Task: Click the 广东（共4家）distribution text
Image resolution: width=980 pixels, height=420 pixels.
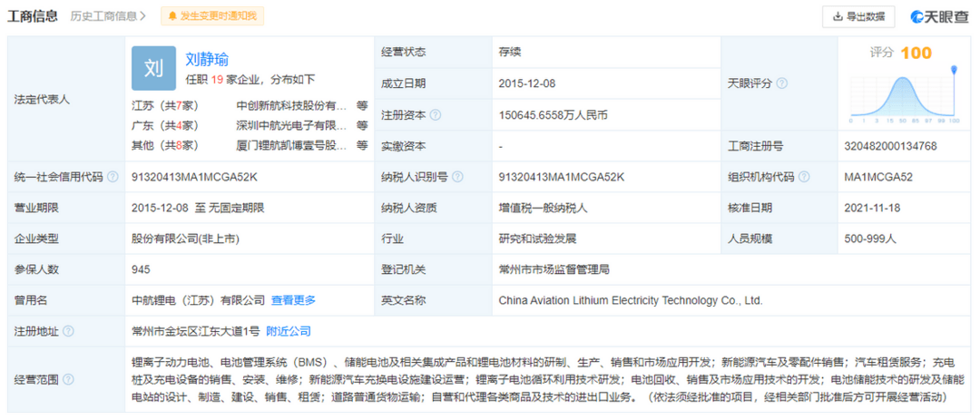Action: (165, 125)
